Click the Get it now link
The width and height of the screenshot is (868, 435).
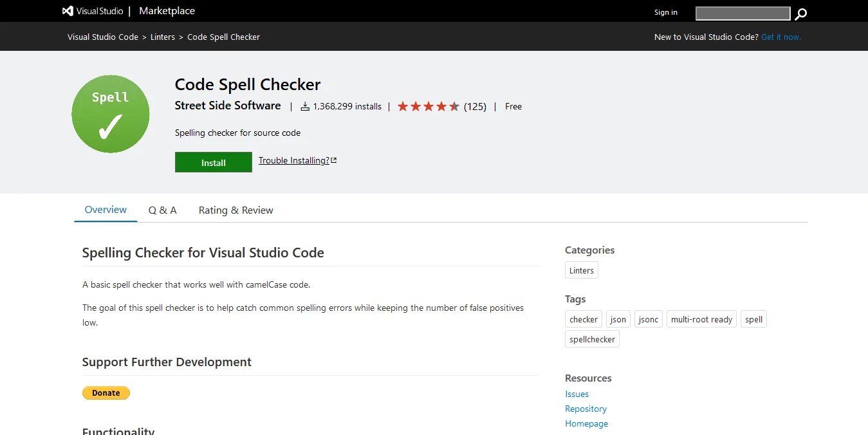781,37
